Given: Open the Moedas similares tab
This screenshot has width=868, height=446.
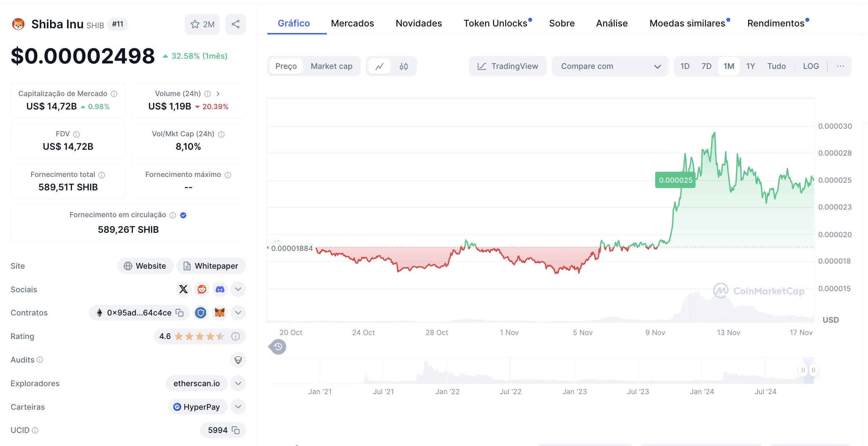Looking at the screenshot, I should (688, 24).
